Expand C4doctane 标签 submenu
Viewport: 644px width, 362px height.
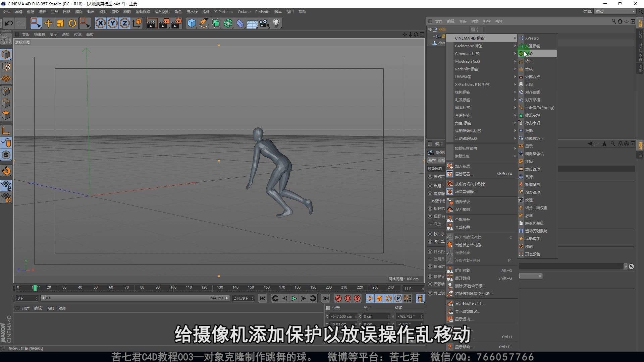point(482,46)
